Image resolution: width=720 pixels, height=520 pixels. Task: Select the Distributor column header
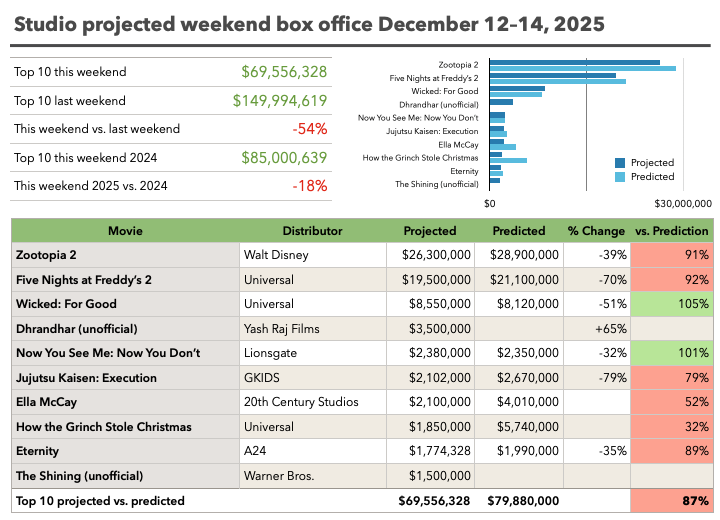312,231
